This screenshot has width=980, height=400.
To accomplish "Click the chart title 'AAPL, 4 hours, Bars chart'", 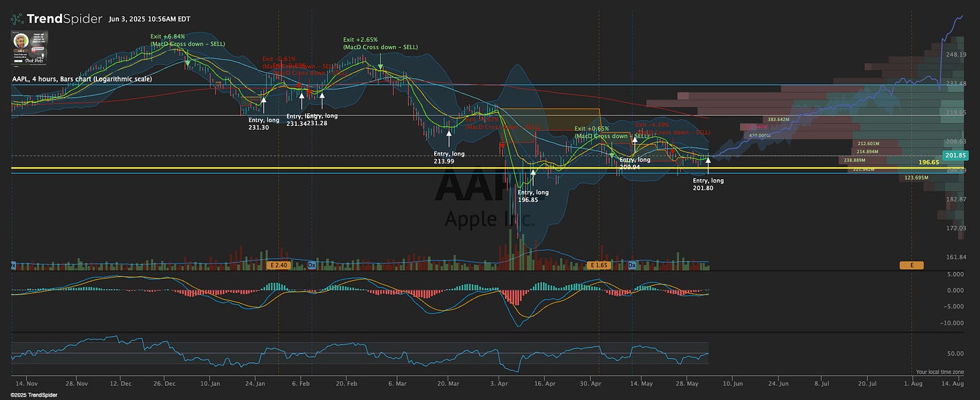I will point(81,79).
